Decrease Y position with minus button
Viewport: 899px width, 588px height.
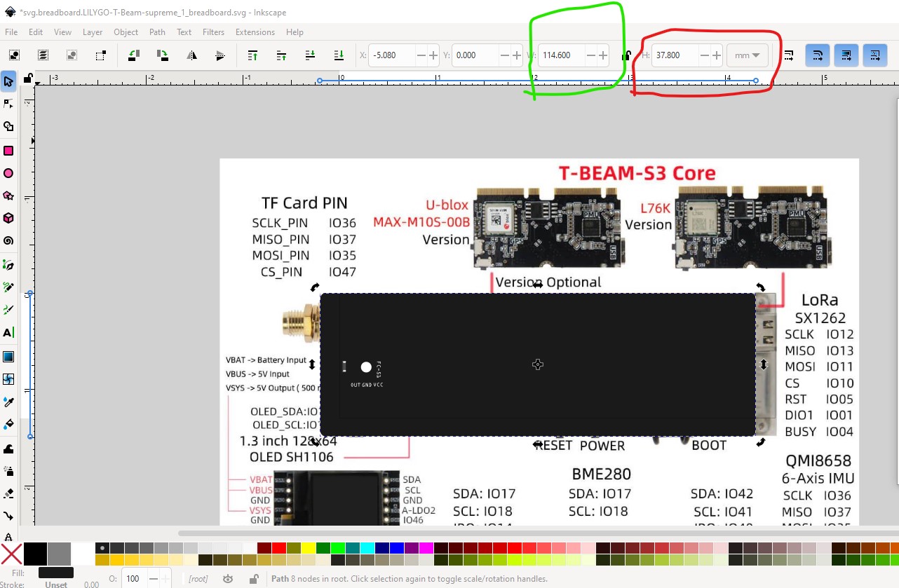[x=504, y=55]
